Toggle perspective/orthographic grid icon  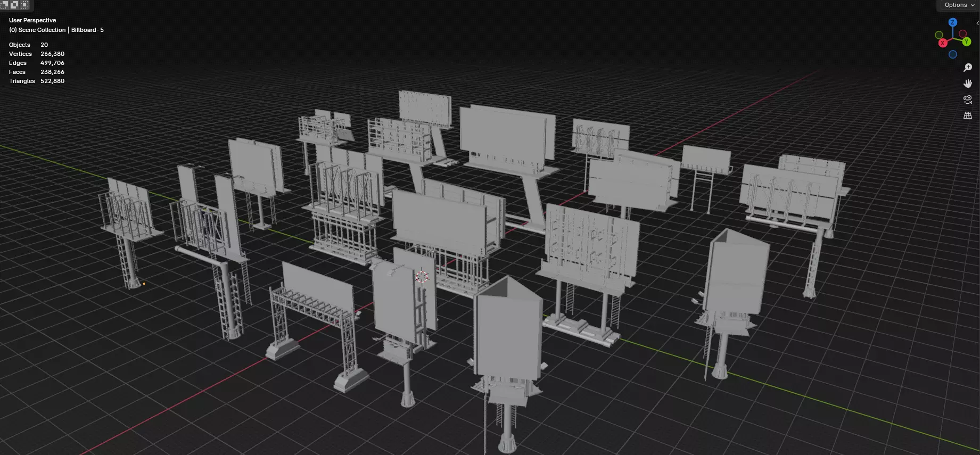968,115
